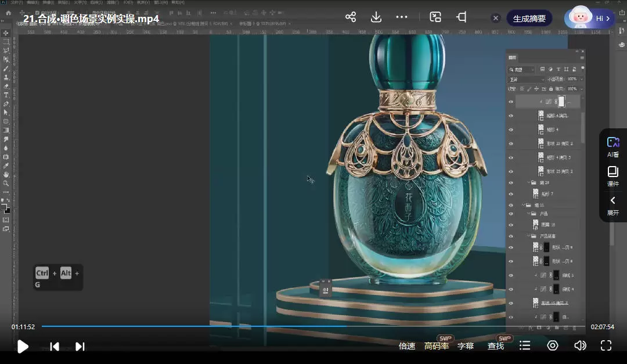Viewport: 627px width, 364px height.
Task: Mute the video volume
Action: click(x=580, y=345)
